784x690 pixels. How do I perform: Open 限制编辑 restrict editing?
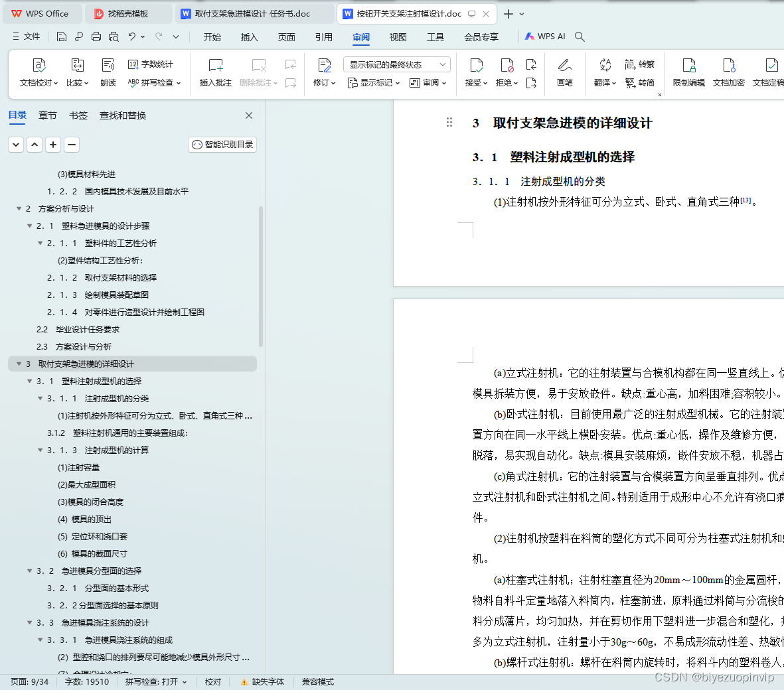click(x=689, y=73)
